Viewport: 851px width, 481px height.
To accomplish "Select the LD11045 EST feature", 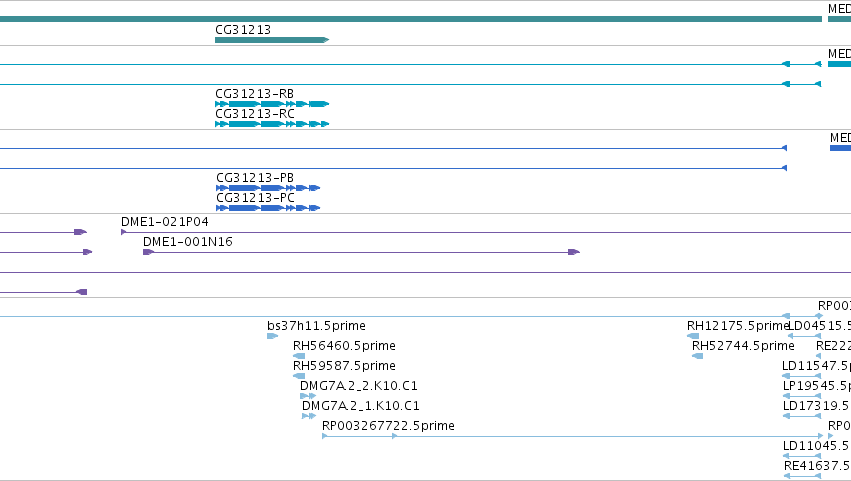I will coord(802,456).
